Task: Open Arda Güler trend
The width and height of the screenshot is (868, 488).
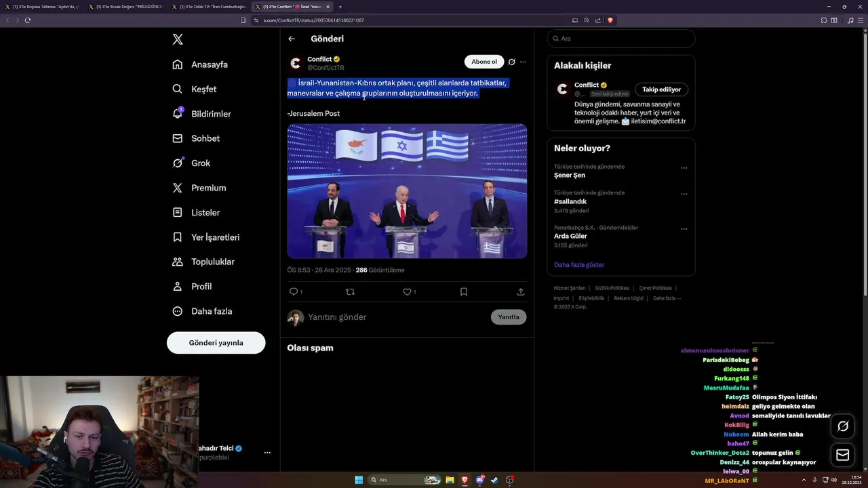Action: click(570, 236)
